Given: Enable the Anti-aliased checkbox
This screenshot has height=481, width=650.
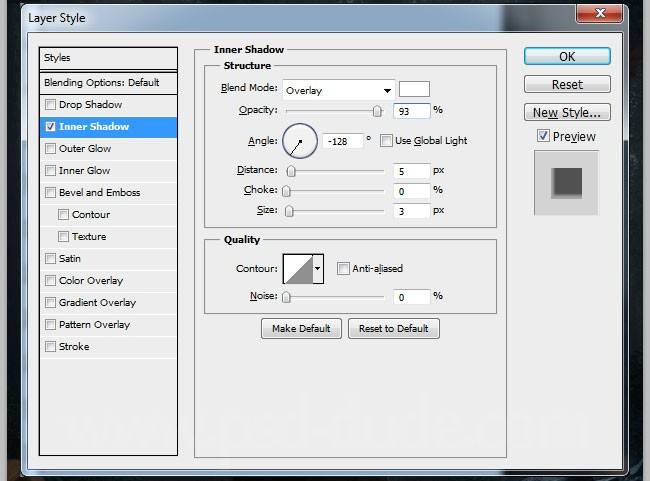Looking at the screenshot, I should 343,268.
